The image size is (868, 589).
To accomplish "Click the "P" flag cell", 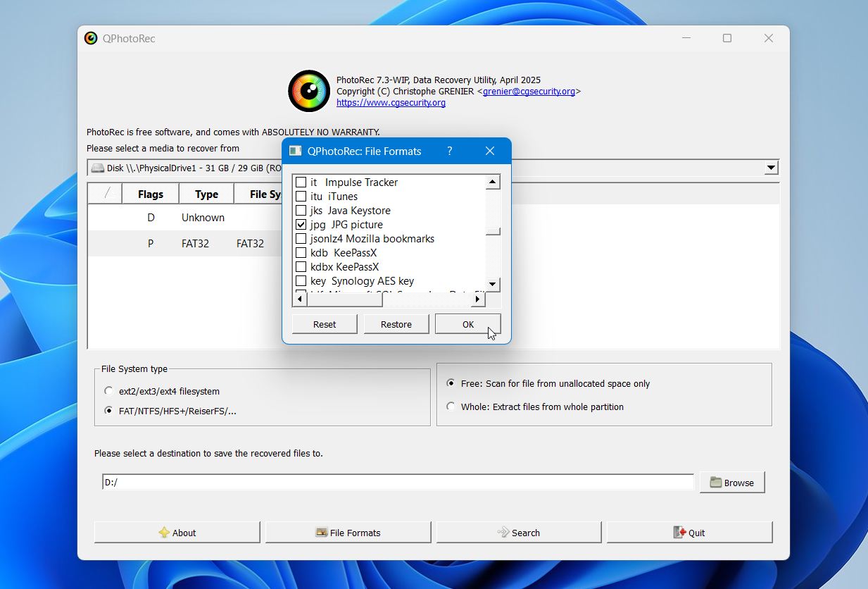I will (x=151, y=244).
